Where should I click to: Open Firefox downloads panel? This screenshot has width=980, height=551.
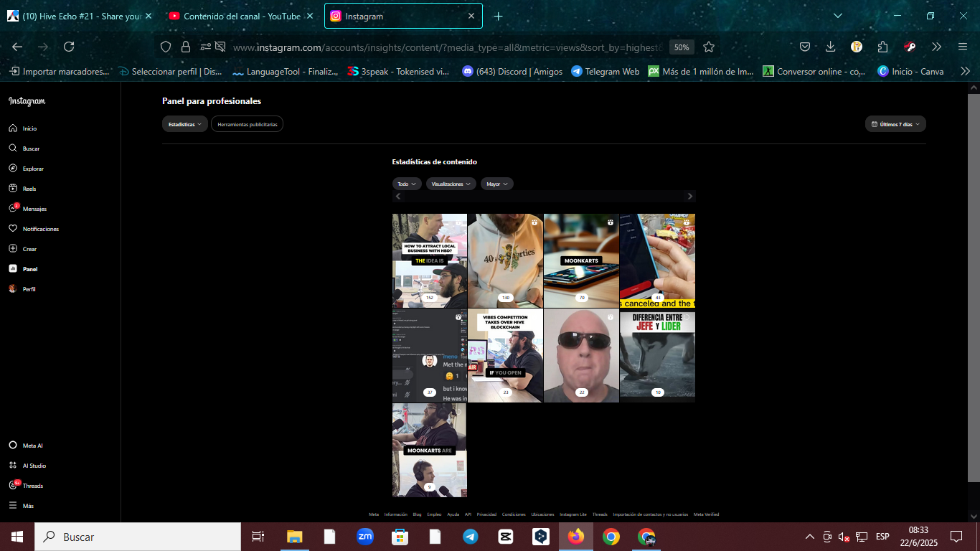(831, 47)
